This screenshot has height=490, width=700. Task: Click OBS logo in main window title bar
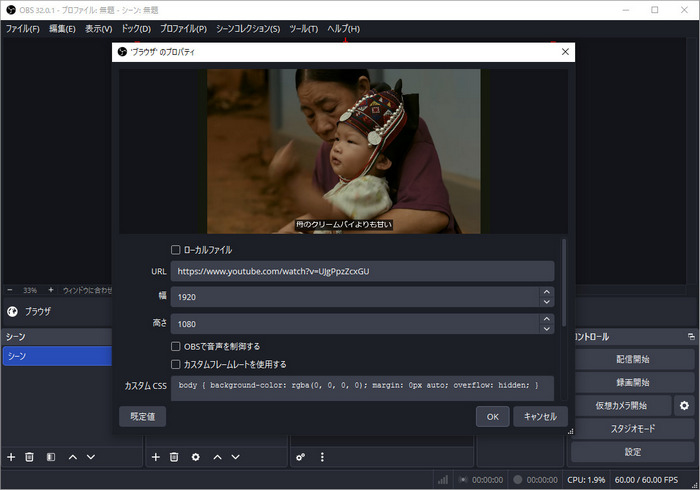point(11,10)
